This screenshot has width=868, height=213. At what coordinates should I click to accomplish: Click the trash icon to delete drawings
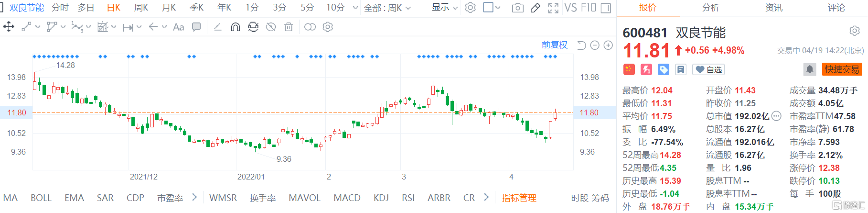click(289, 27)
